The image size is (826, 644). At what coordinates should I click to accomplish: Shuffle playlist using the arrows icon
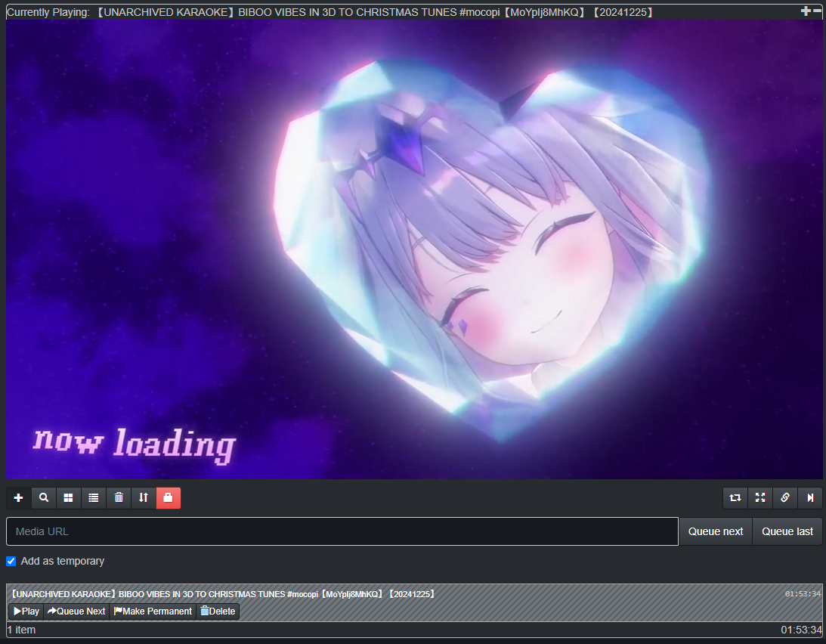pos(144,498)
